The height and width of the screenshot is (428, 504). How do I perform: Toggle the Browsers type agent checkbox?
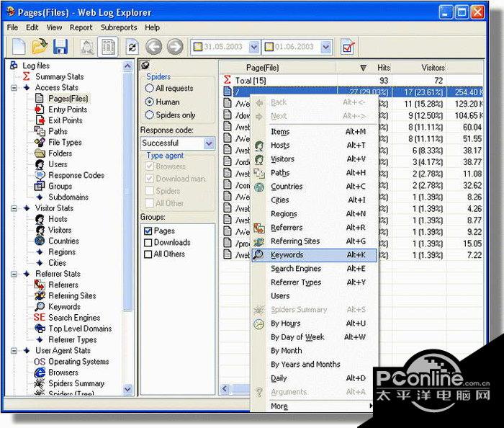tap(149, 166)
